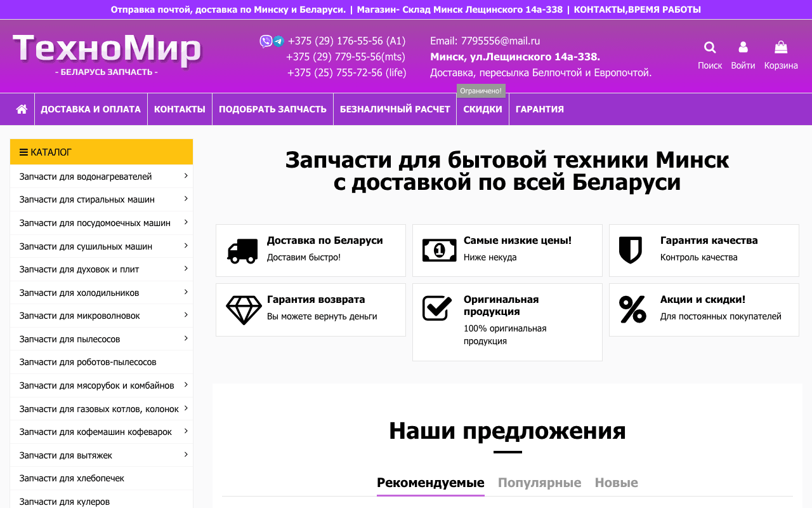Switch to the Популярные tab

[x=539, y=482]
